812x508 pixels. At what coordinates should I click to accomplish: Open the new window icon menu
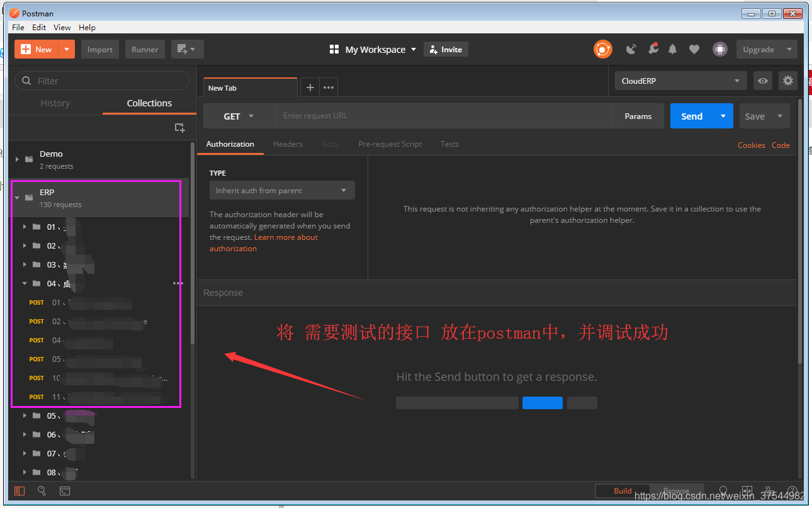187,49
